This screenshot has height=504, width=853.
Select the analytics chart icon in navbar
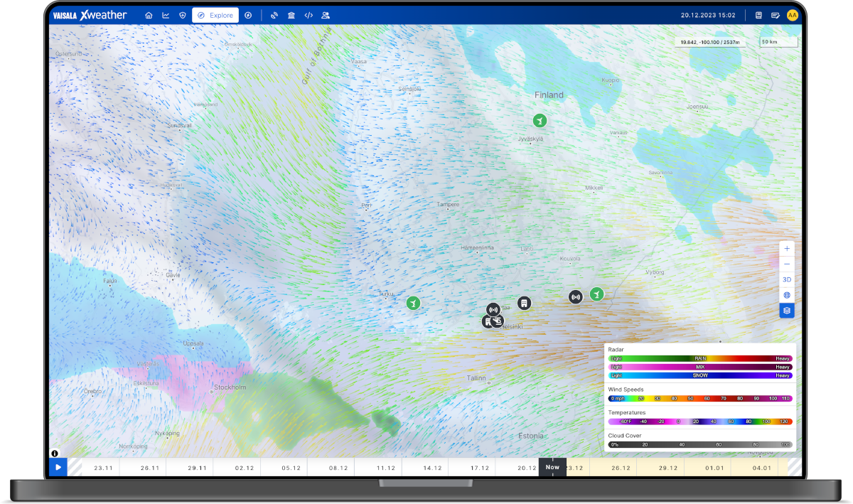click(x=166, y=15)
